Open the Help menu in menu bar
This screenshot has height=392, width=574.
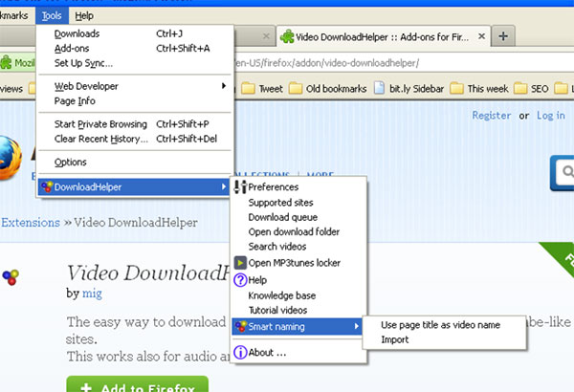tap(84, 15)
